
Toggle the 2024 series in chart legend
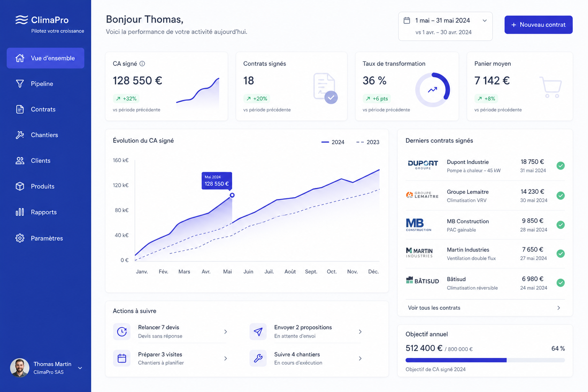click(333, 142)
